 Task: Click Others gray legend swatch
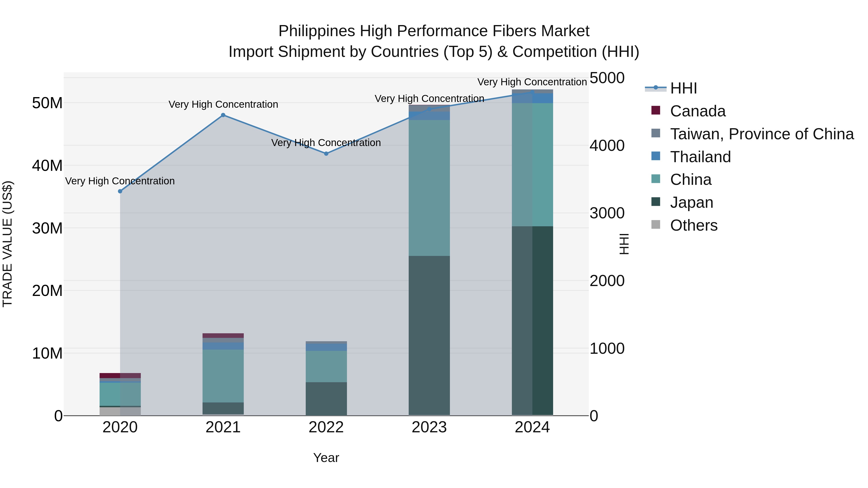pyautogui.click(x=656, y=225)
